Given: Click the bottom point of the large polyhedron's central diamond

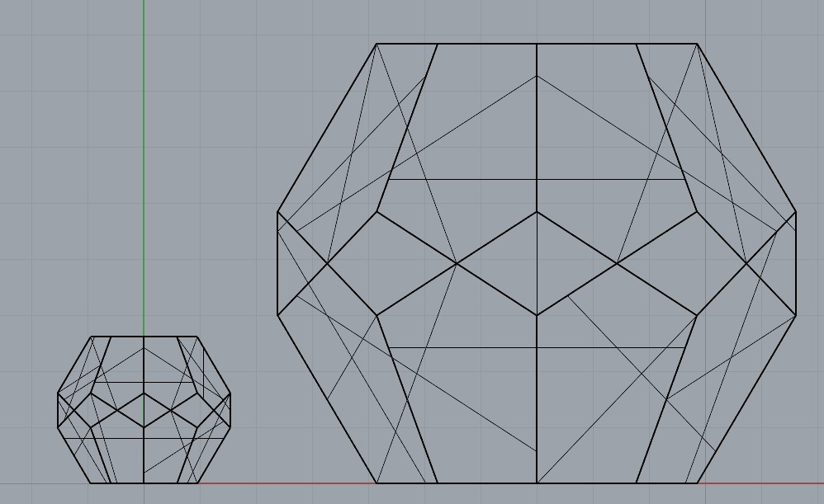Looking at the screenshot, I should pos(537,315).
